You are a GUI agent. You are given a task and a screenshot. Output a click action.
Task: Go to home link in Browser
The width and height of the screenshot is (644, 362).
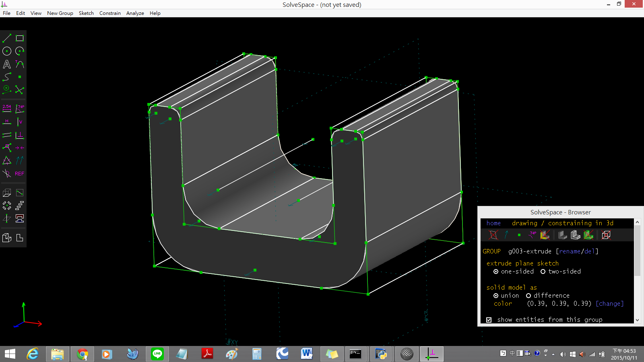[493, 223]
